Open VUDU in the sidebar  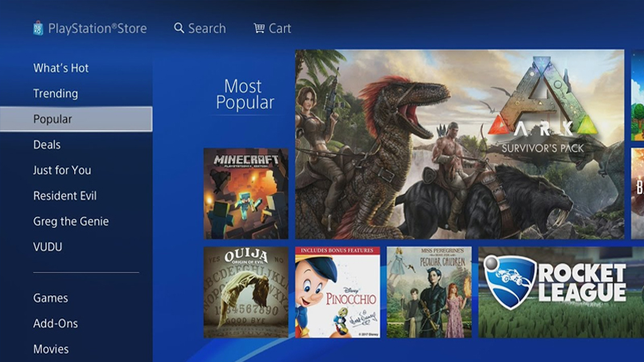47,247
